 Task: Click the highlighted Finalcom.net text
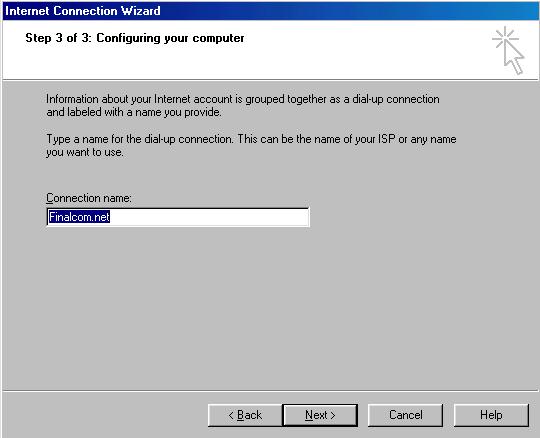(79, 217)
